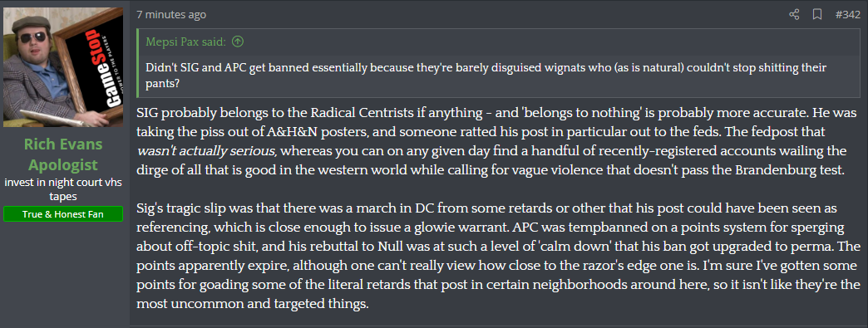The image size is (868, 328).
Task: Click the True & Honest Fan badge
Action: click(63, 214)
